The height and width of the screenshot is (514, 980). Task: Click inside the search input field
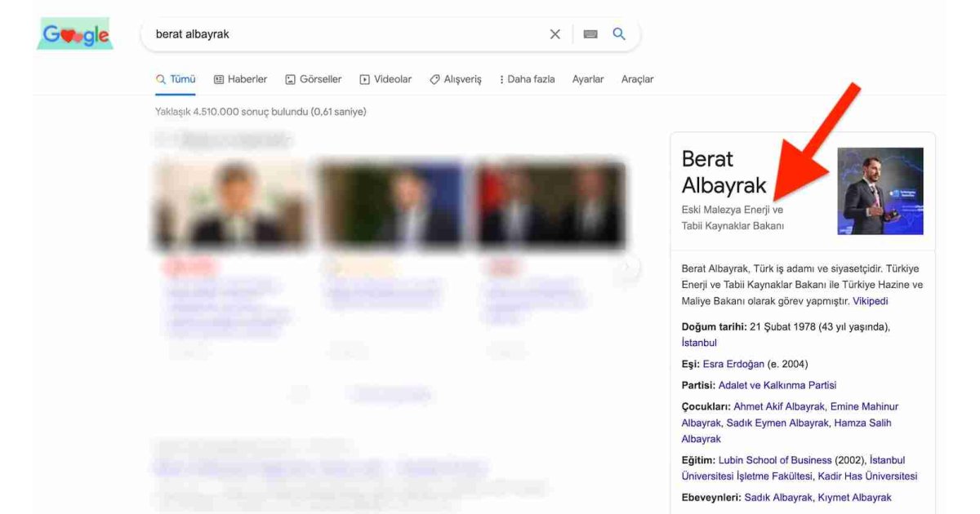(327, 33)
